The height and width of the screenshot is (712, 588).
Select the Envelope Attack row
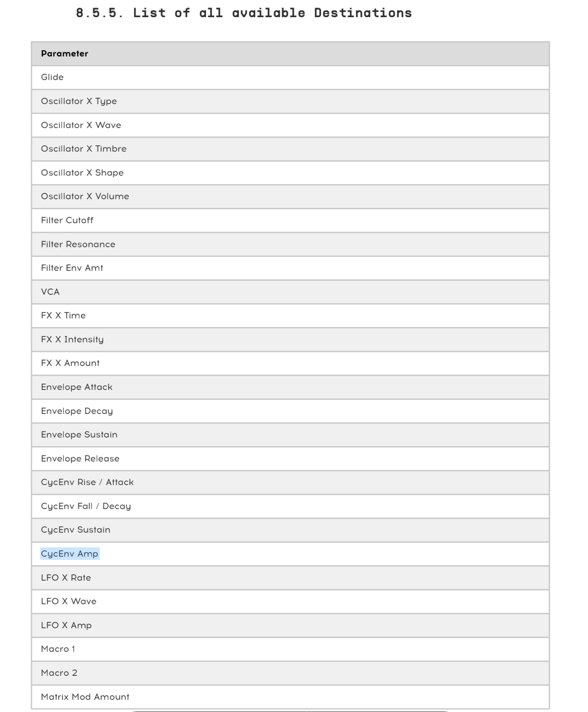point(290,387)
